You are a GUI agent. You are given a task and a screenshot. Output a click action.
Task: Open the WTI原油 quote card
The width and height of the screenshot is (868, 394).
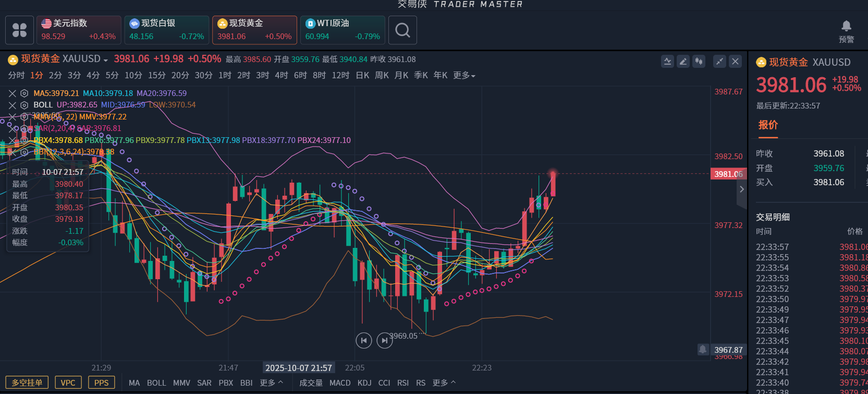343,30
